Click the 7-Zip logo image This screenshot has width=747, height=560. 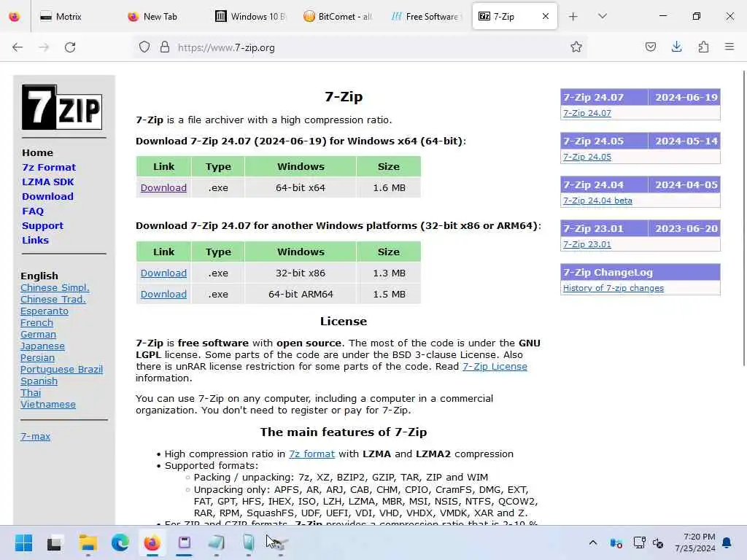(62, 107)
